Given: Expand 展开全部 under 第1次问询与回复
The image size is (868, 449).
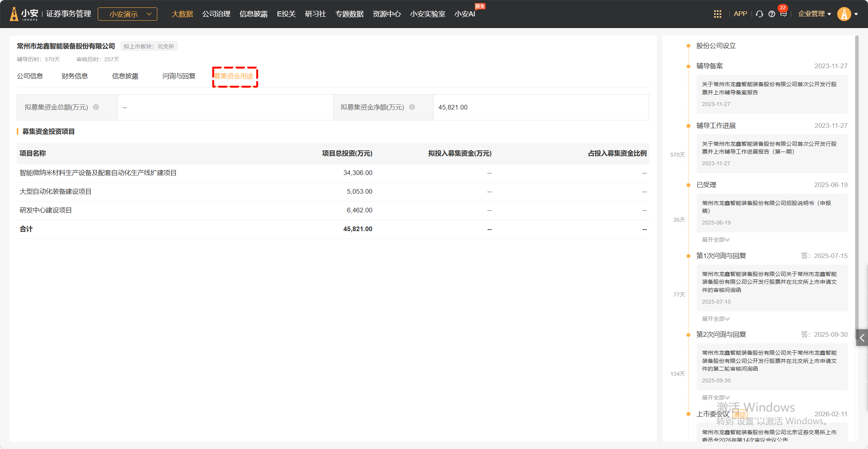Looking at the screenshot, I should click(x=715, y=319).
